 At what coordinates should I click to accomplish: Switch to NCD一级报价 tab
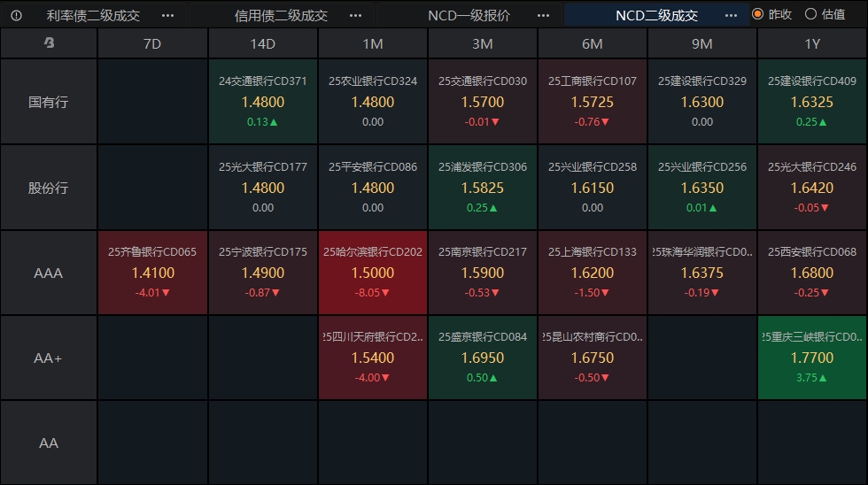469,15
